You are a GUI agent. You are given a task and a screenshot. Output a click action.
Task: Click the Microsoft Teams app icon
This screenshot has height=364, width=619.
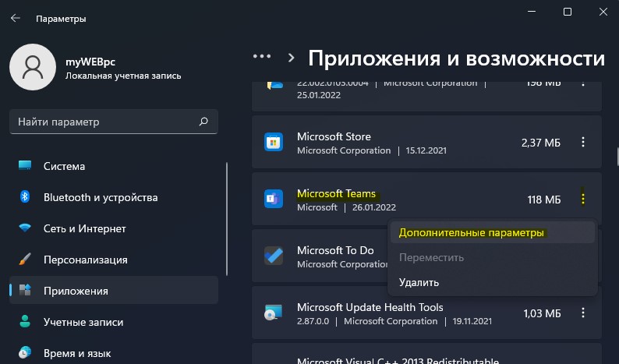click(x=274, y=199)
